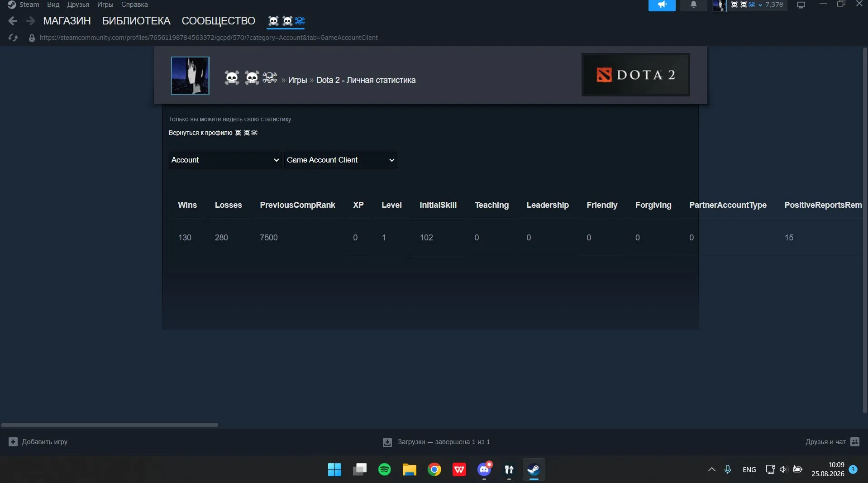Image resolution: width=868 pixels, height=483 pixels.
Task: Click Друзья и чат button
Action: tap(832, 442)
